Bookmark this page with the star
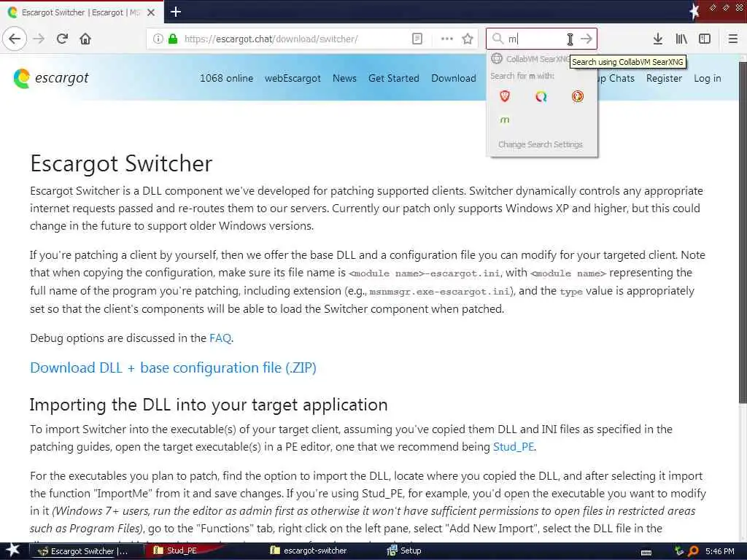The image size is (747, 560). pyautogui.click(x=468, y=39)
